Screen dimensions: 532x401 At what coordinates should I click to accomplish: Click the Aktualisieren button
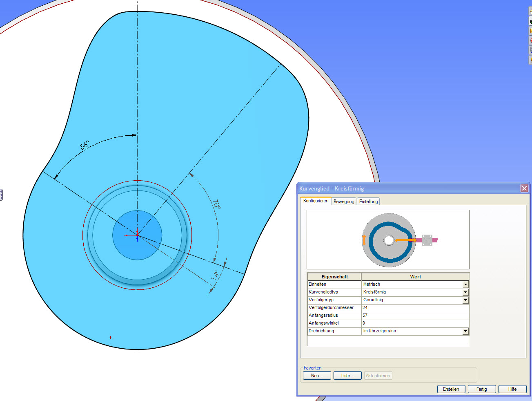point(378,376)
